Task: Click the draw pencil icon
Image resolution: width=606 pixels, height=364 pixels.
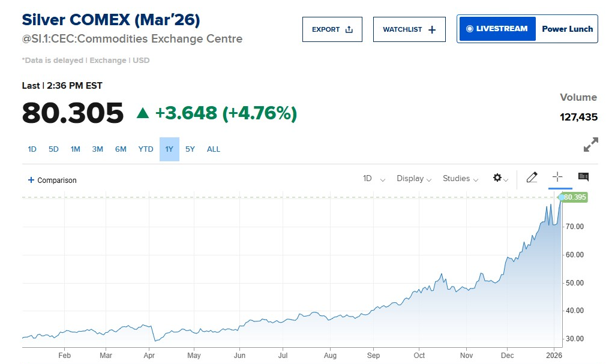Action: pyautogui.click(x=532, y=178)
